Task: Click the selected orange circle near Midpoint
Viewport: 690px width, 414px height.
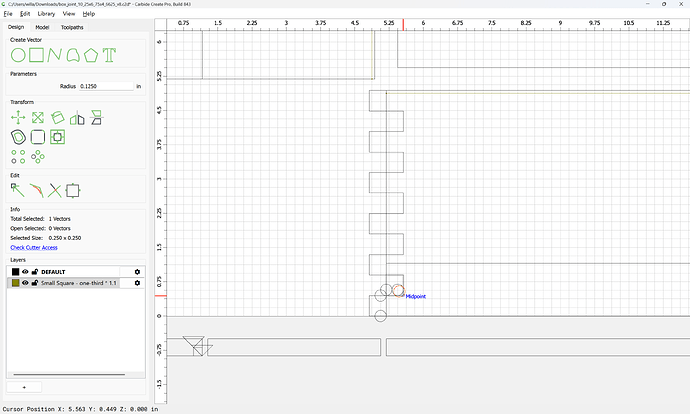Action: (398, 290)
